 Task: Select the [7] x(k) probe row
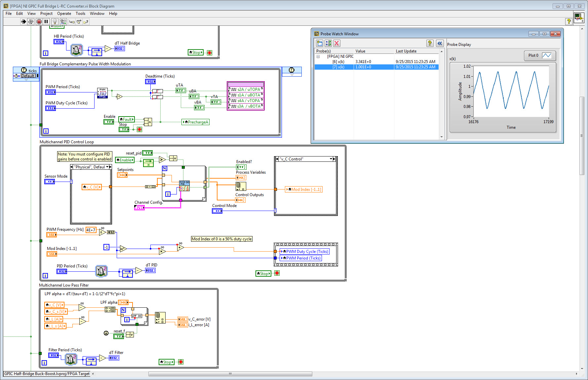click(x=376, y=67)
